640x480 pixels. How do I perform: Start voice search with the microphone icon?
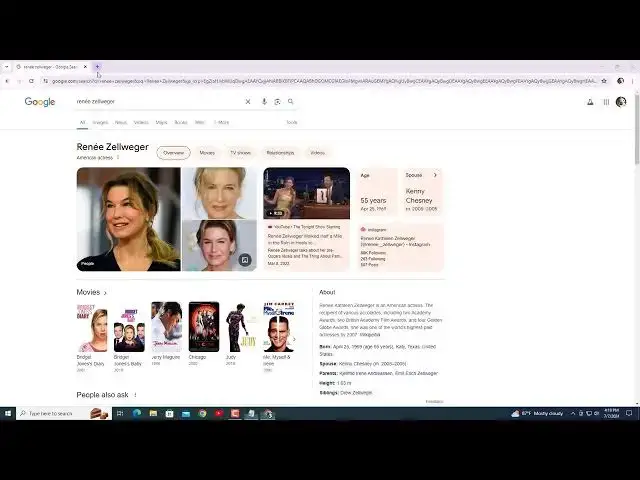point(264,102)
